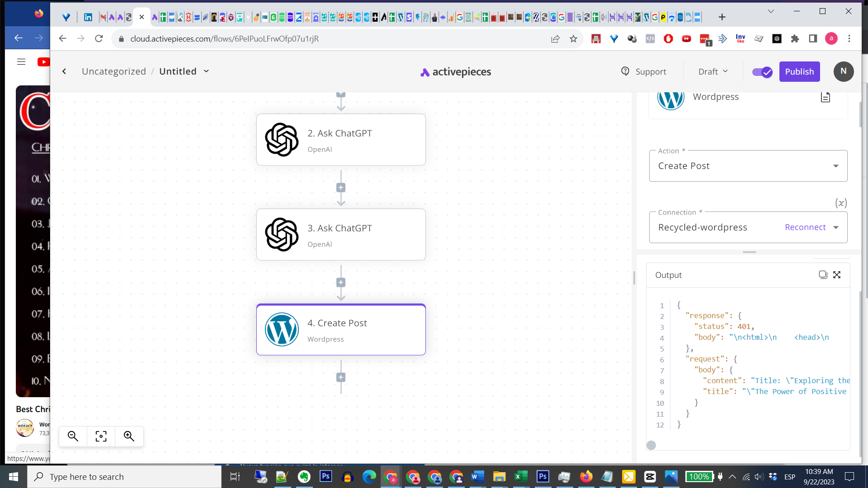868x488 pixels.
Task: Open the Microsoft Edge taskbar icon
Action: 369,477
